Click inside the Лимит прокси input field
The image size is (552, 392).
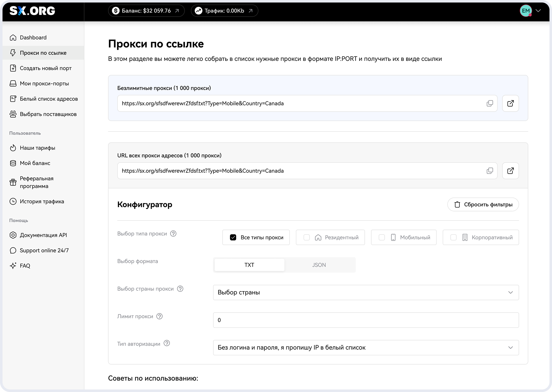click(365, 320)
